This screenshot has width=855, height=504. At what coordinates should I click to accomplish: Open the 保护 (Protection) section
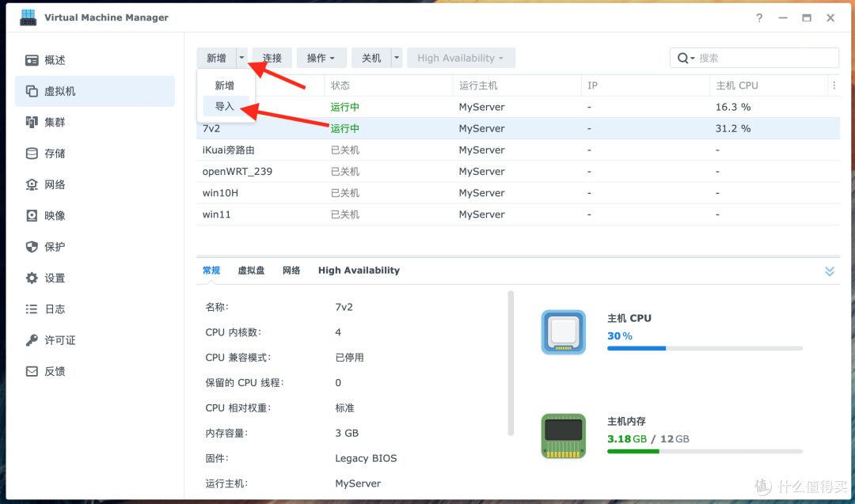(x=54, y=246)
